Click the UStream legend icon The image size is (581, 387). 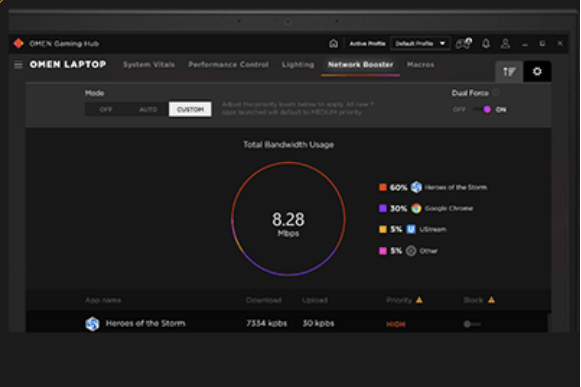pos(411,229)
